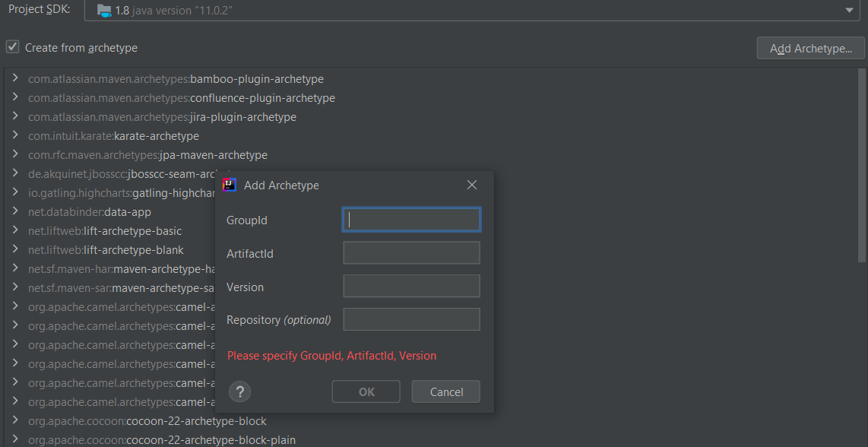
Task: Select net.liftweb:lift-archetype-blank
Action: [x=106, y=250]
